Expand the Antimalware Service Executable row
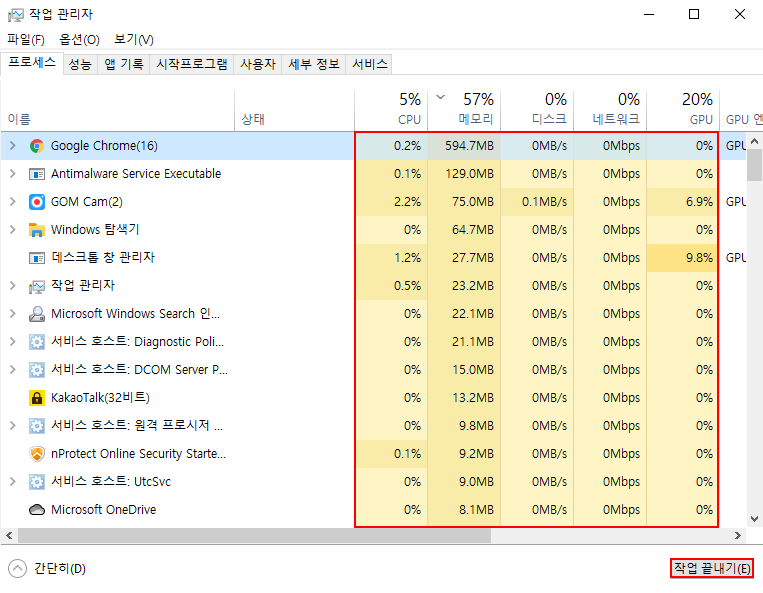Screen dimensions: 763x593 (13, 174)
